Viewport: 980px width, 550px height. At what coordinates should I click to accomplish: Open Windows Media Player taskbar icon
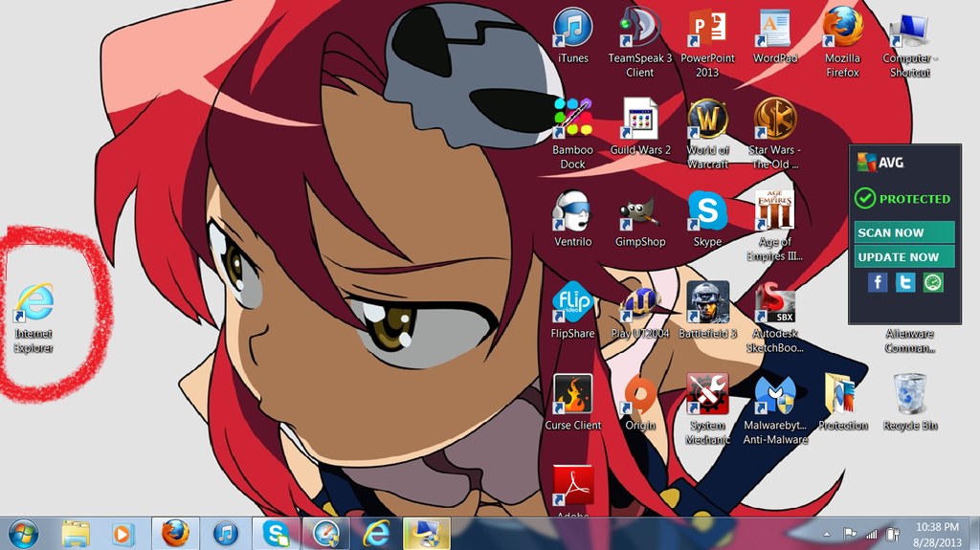point(122,534)
